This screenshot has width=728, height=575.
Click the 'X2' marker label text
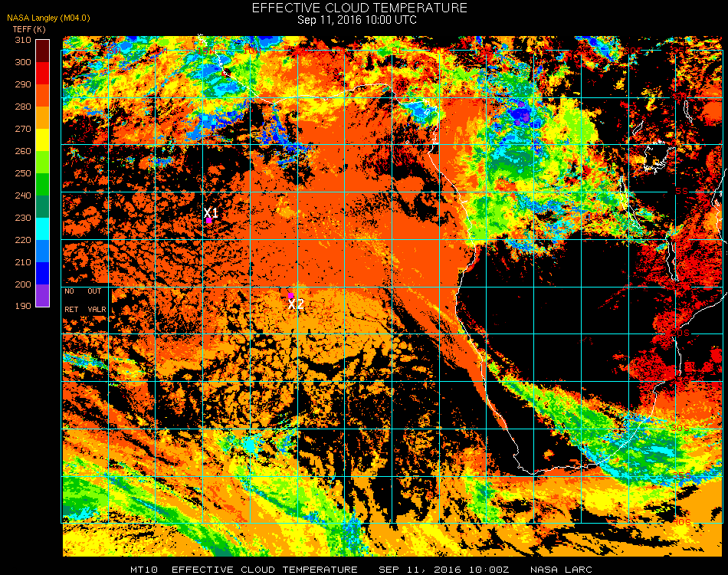(297, 304)
